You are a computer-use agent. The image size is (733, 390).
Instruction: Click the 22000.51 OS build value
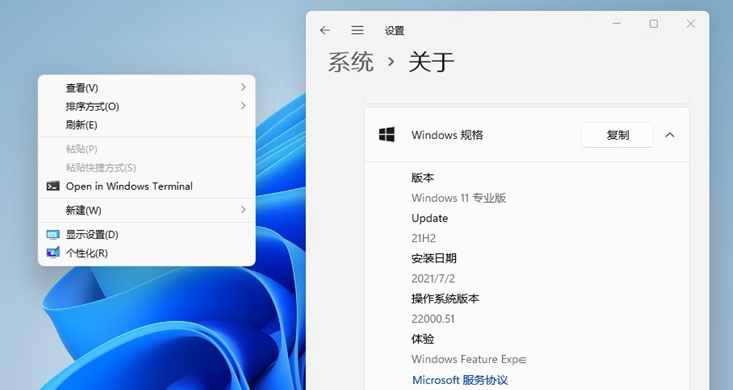coord(433,318)
